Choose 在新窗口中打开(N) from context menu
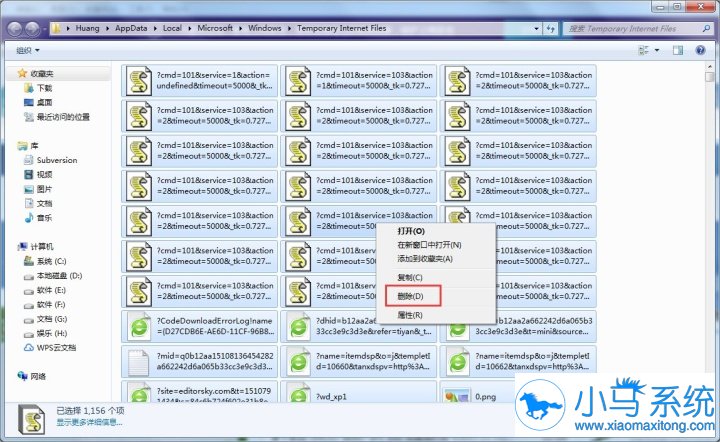Viewport: 720px width, 442px height. (435, 245)
